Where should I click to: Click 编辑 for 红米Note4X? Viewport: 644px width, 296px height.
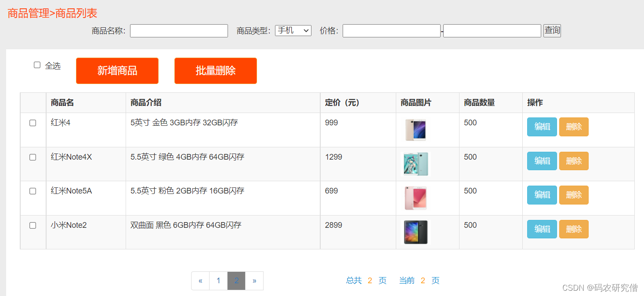coord(542,161)
